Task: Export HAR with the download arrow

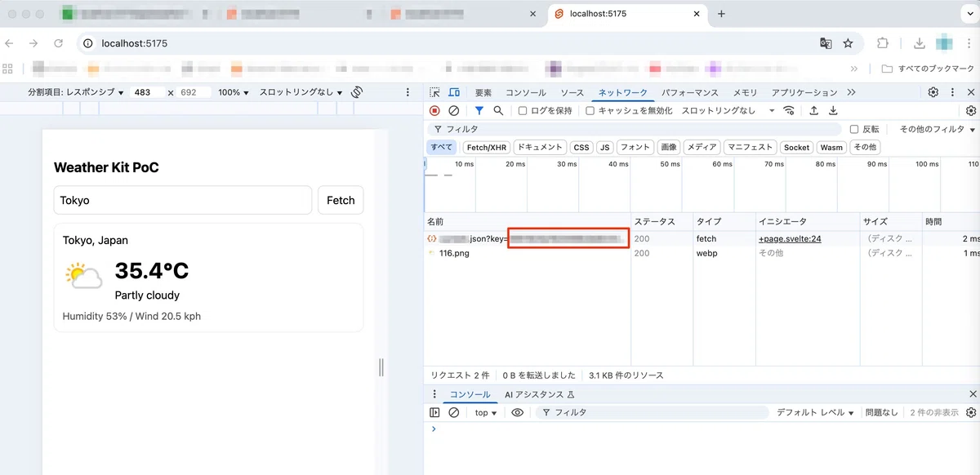Action: click(833, 110)
